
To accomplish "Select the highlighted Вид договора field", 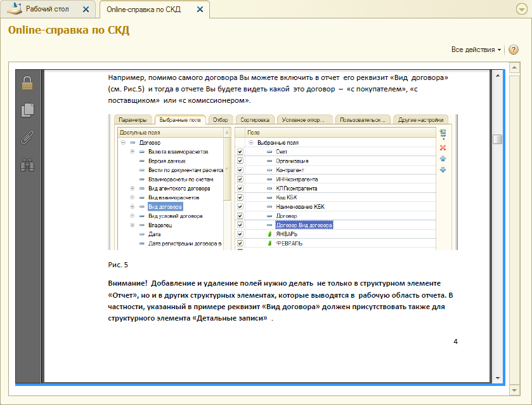I will pyautogui.click(x=165, y=206).
